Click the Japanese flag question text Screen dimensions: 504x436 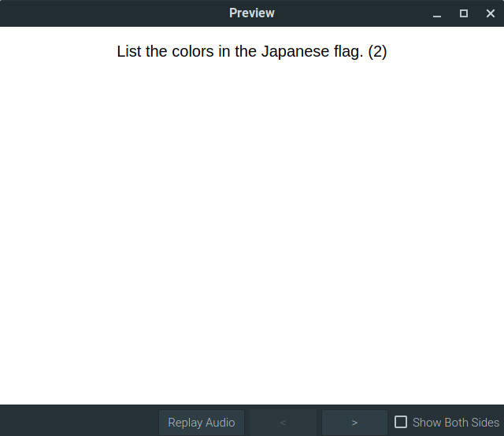252,52
